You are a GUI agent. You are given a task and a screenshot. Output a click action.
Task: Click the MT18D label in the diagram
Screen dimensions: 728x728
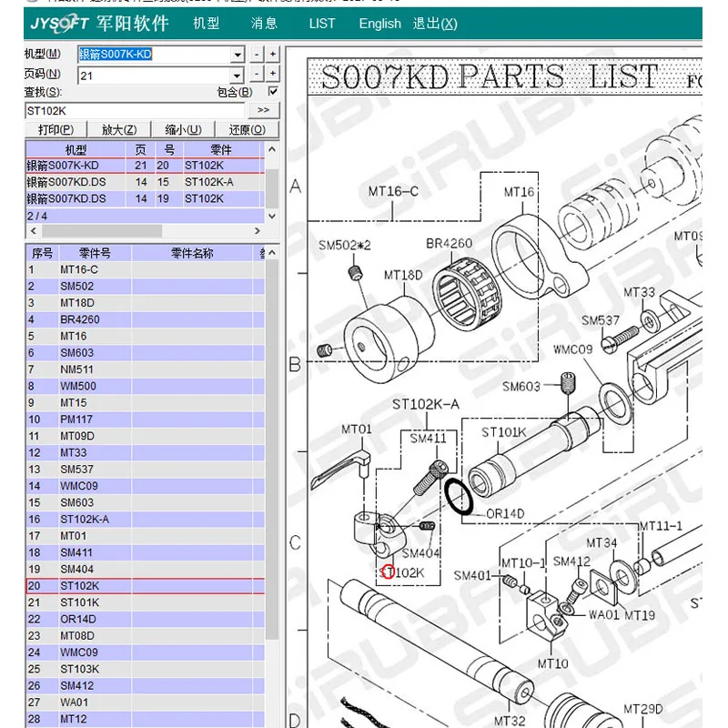[403, 276]
